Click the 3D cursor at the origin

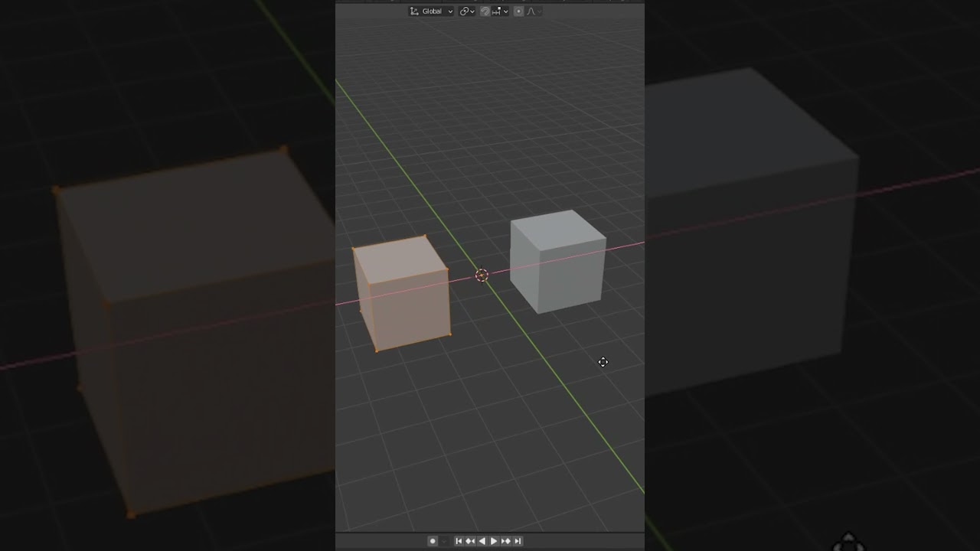point(482,275)
